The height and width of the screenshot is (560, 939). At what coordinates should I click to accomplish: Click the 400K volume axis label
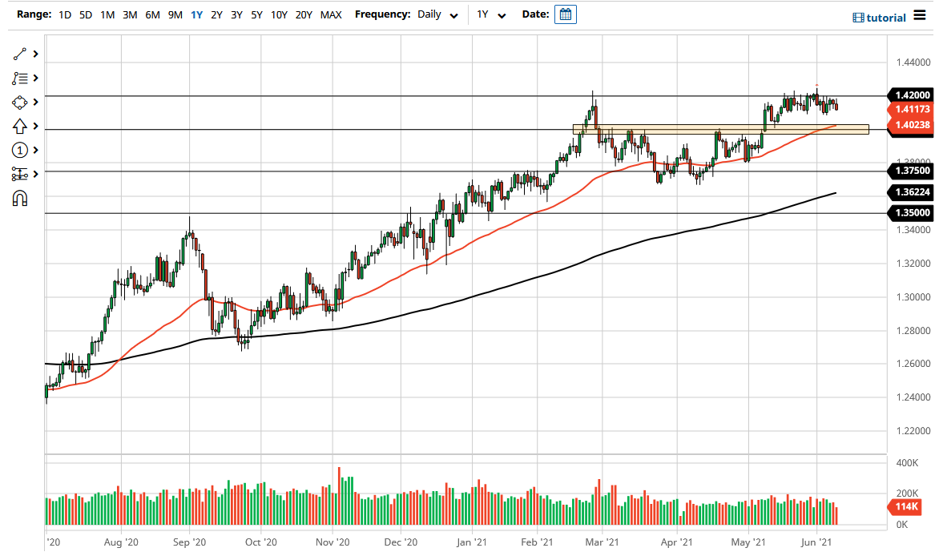pos(907,463)
